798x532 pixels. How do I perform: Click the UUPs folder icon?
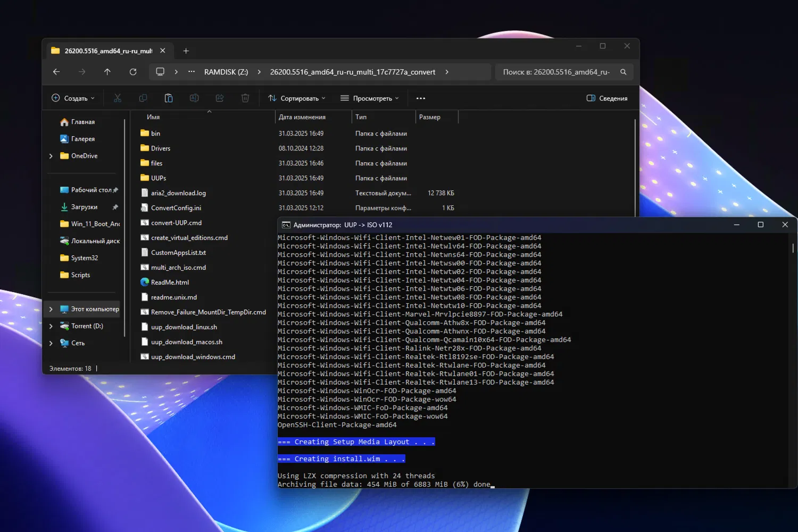point(145,178)
